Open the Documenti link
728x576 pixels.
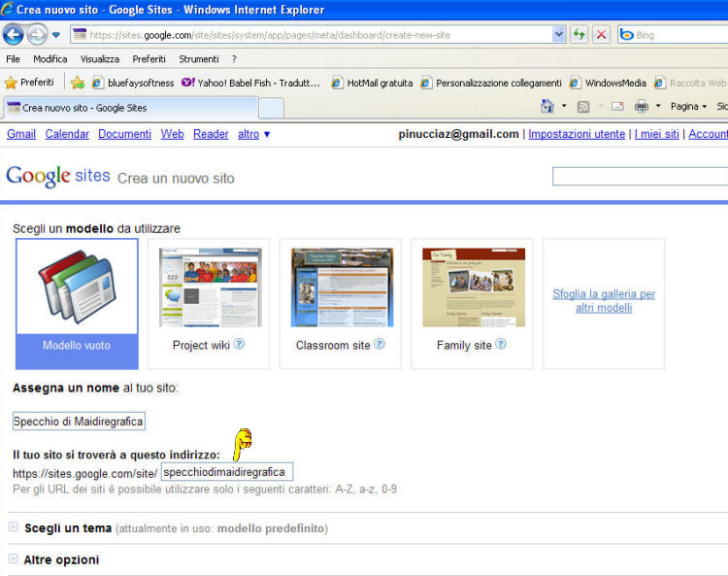point(124,134)
